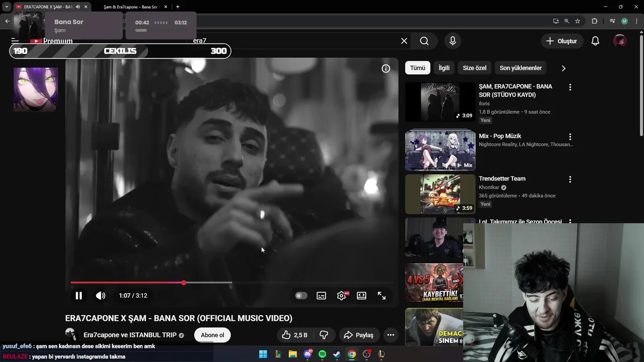Open the BANA SOR (STÜDYO KAYDI) thumbnail
Screen dimensions: 644x362
point(440,102)
